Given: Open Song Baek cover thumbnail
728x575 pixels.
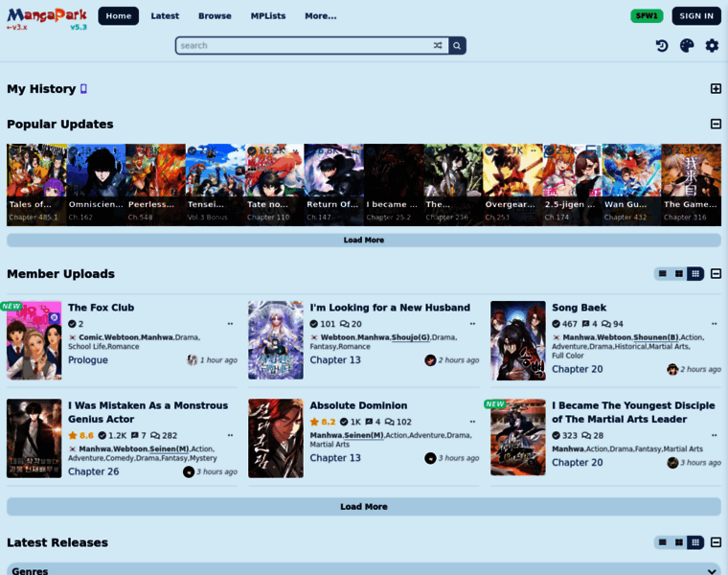Looking at the screenshot, I should tap(517, 340).
